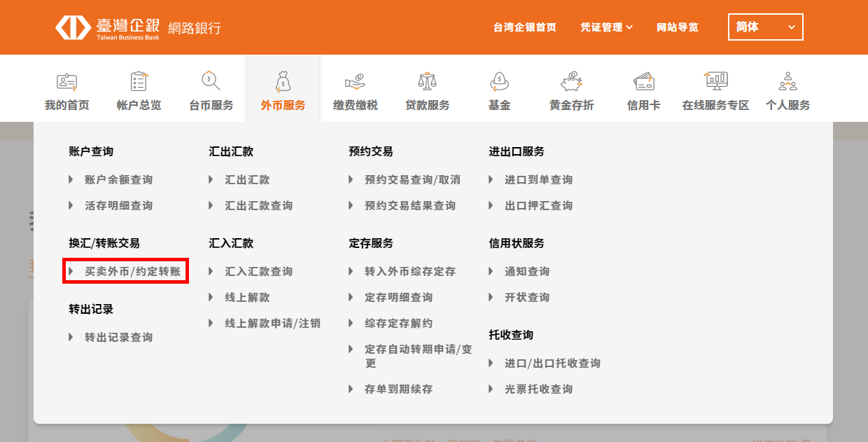The image size is (868, 442).
Task: Open 黄金存折 piggy bank icon
Action: pos(571,82)
